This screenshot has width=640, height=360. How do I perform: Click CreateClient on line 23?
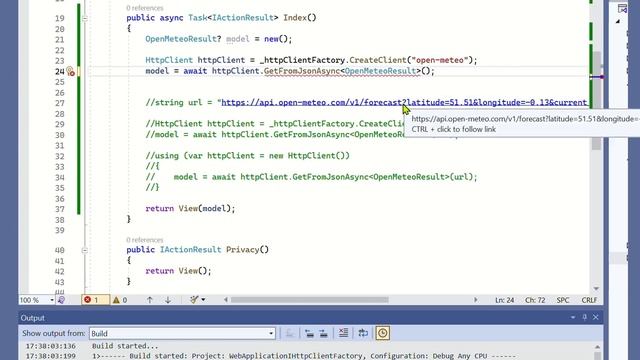pyautogui.click(x=378, y=60)
